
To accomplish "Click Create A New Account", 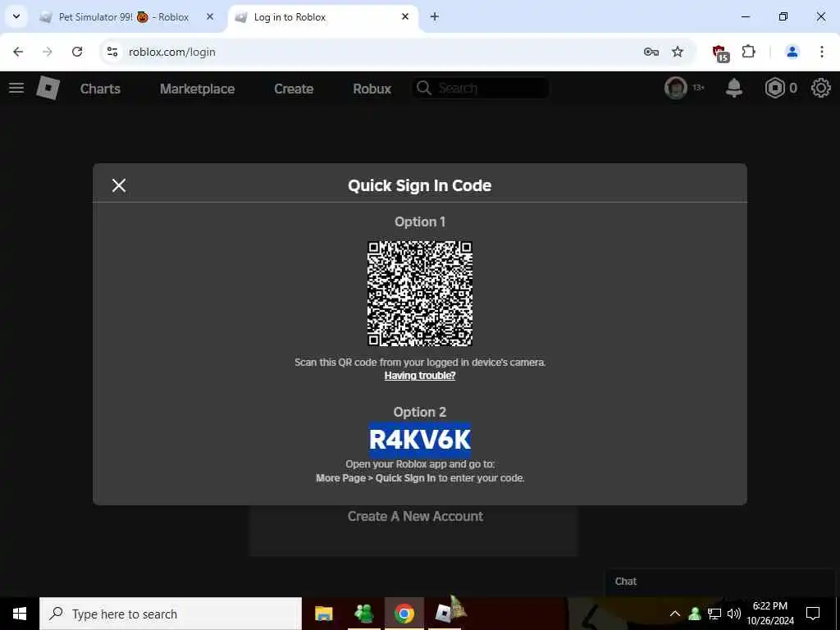I will click(x=415, y=516).
